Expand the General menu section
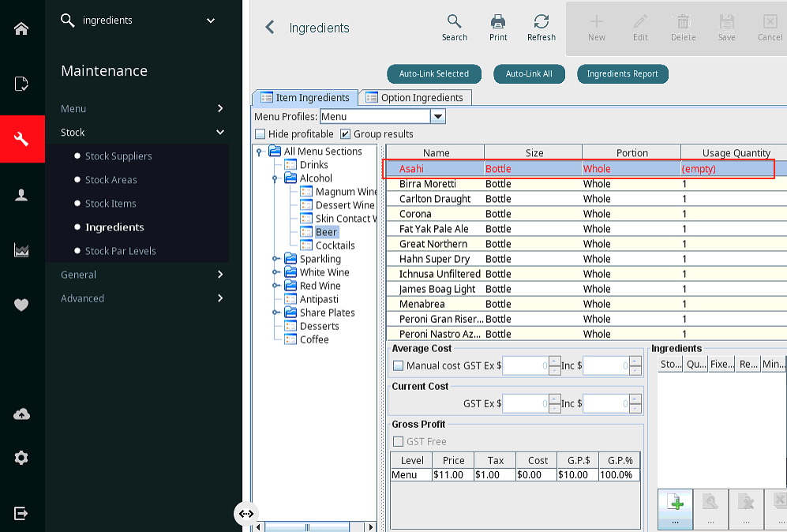 pyautogui.click(x=142, y=275)
